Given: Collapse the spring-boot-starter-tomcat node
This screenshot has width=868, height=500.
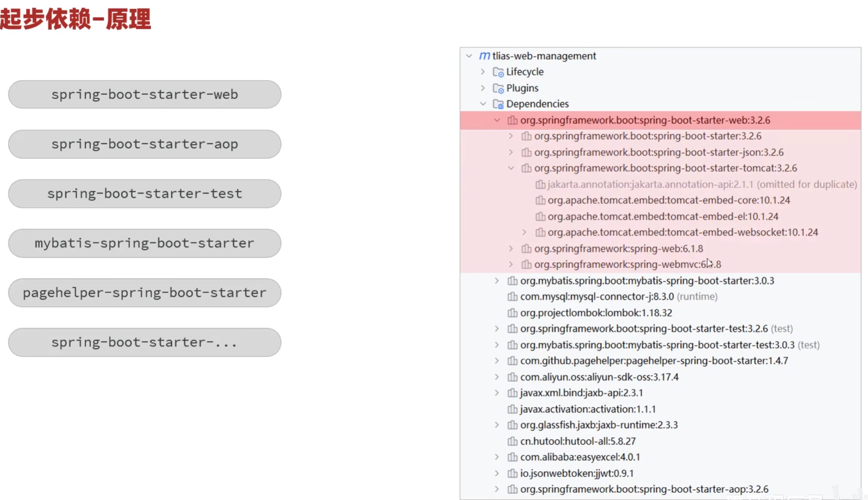Looking at the screenshot, I should coord(511,168).
